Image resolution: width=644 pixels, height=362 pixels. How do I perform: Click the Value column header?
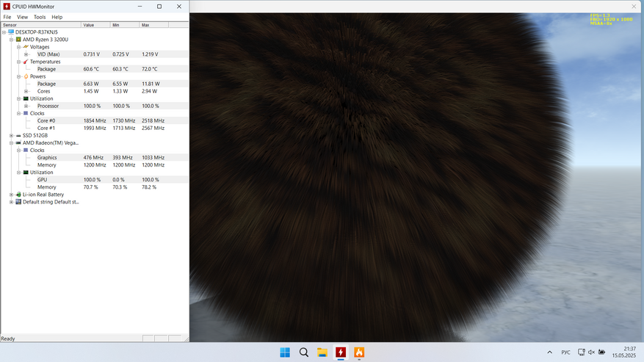click(95, 25)
